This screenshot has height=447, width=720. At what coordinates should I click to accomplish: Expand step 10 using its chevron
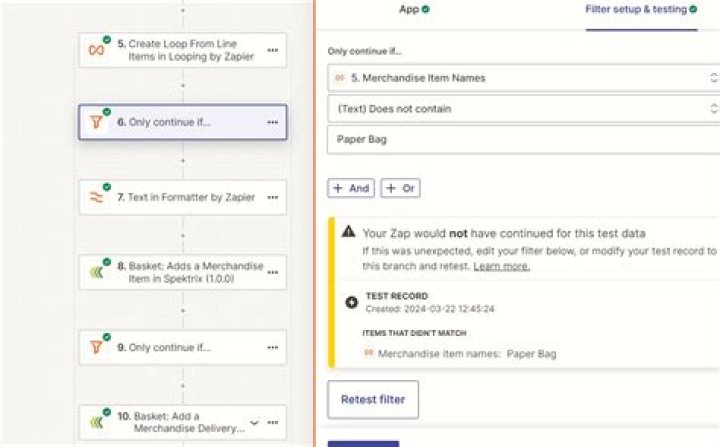255,422
